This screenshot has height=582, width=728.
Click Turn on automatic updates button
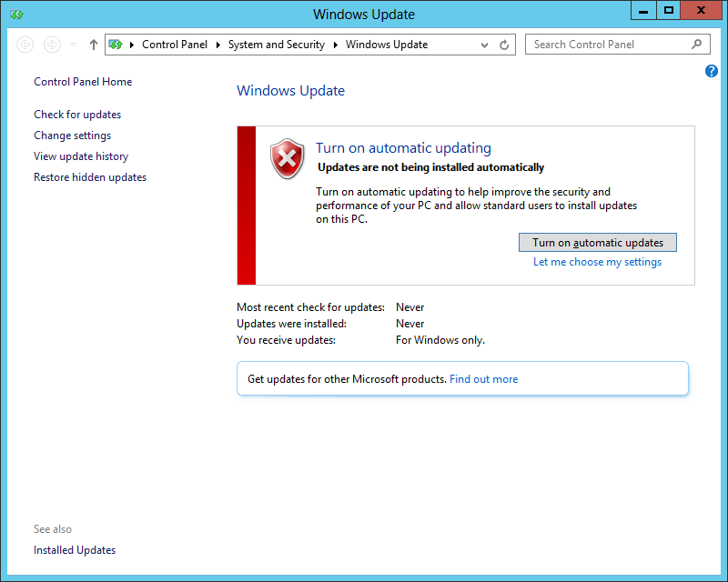click(598, 243)
